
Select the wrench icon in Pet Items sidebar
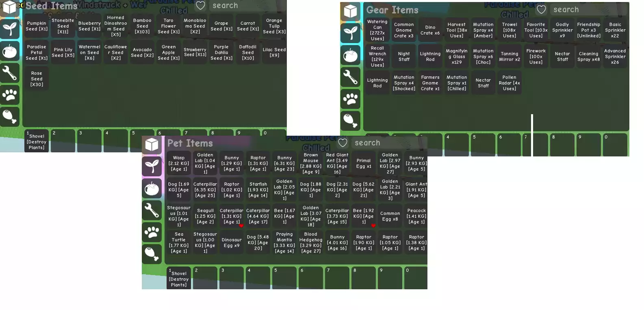coord(152,210)
